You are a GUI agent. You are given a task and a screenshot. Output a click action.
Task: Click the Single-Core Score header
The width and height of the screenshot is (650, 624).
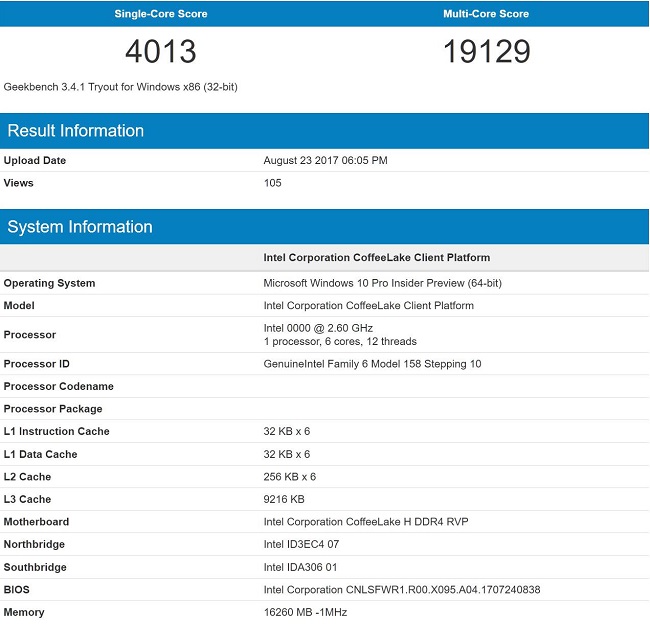[x=161, y=14]
